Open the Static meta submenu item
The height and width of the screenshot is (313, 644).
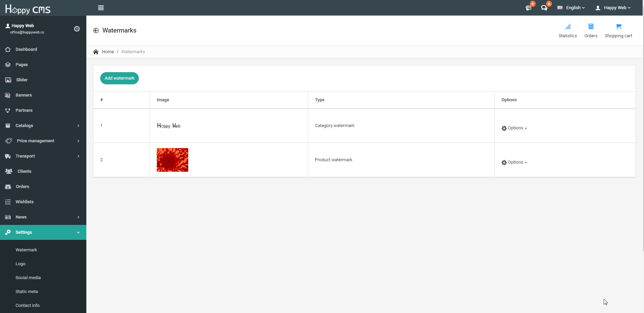click(27, 292)
